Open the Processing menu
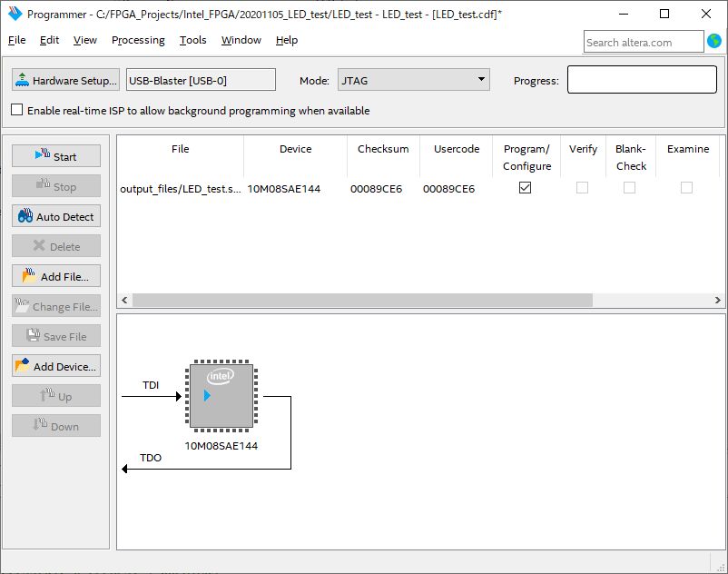Screen dimensions: 728x574 tap(138, 40)
